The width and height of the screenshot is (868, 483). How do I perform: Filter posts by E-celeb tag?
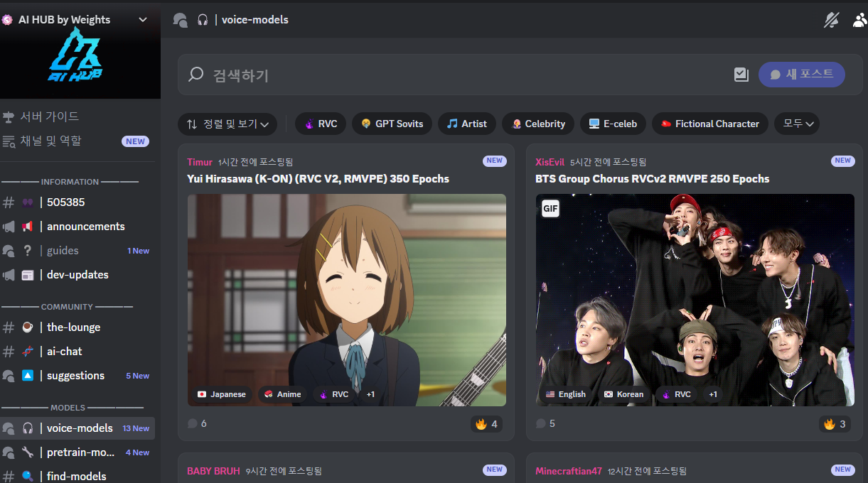[x=613, y=124]
